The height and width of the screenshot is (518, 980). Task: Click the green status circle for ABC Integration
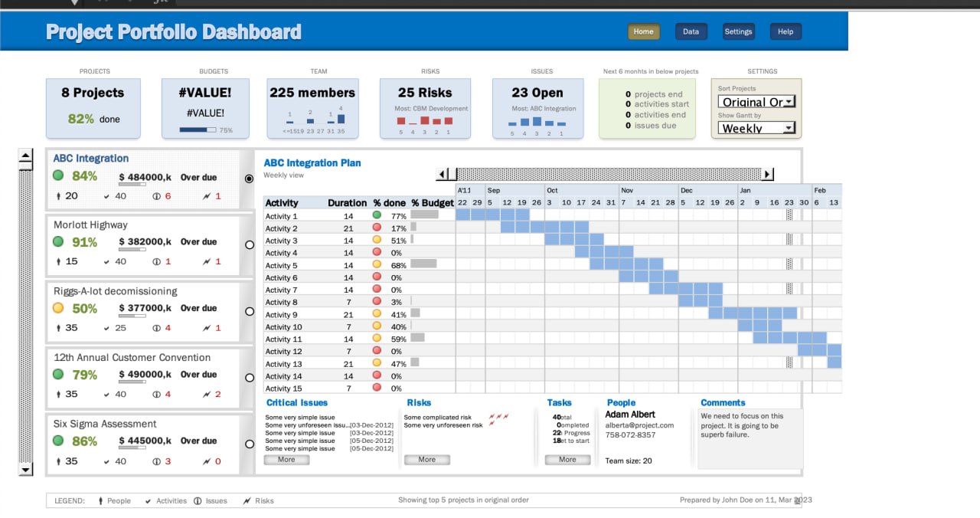tap(58, 175)
